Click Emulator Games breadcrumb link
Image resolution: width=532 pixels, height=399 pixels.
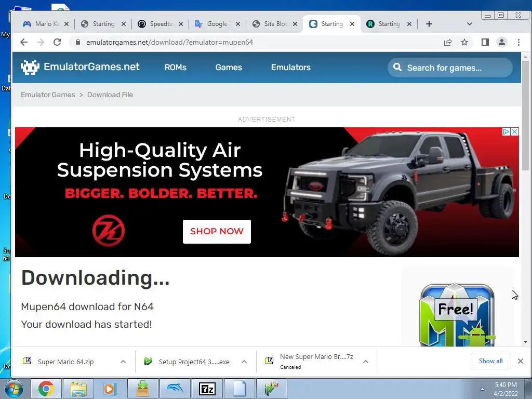48,95
